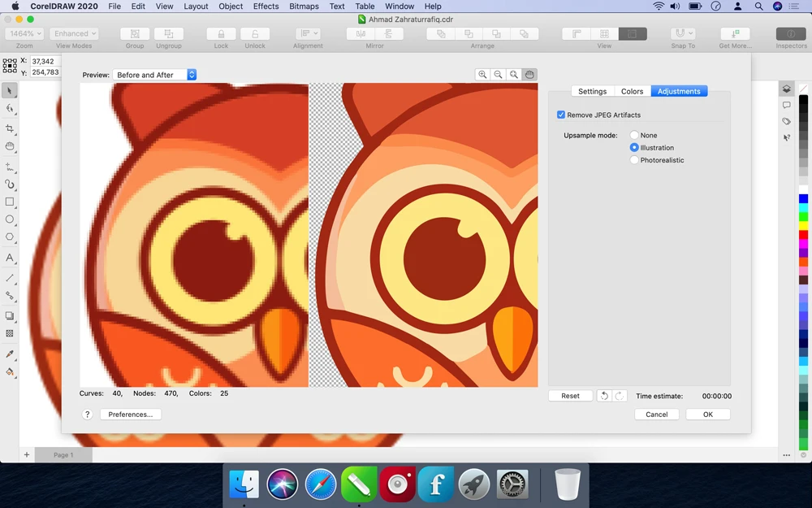
Task: Open Preferences... in the dialog
Action: (x=131, y=415)
